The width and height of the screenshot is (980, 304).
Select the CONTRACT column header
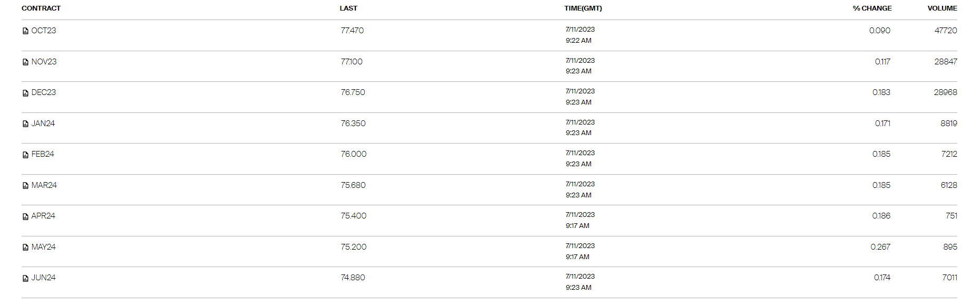tap(41, 8)
